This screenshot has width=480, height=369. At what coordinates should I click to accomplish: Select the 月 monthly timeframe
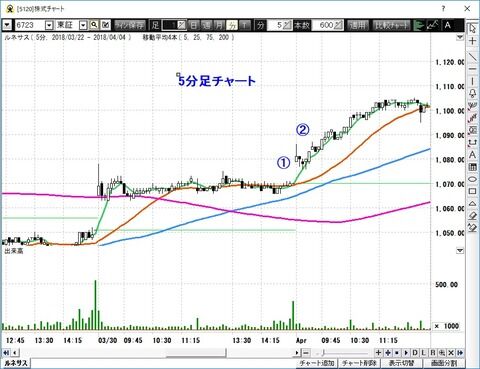[219, 25]
